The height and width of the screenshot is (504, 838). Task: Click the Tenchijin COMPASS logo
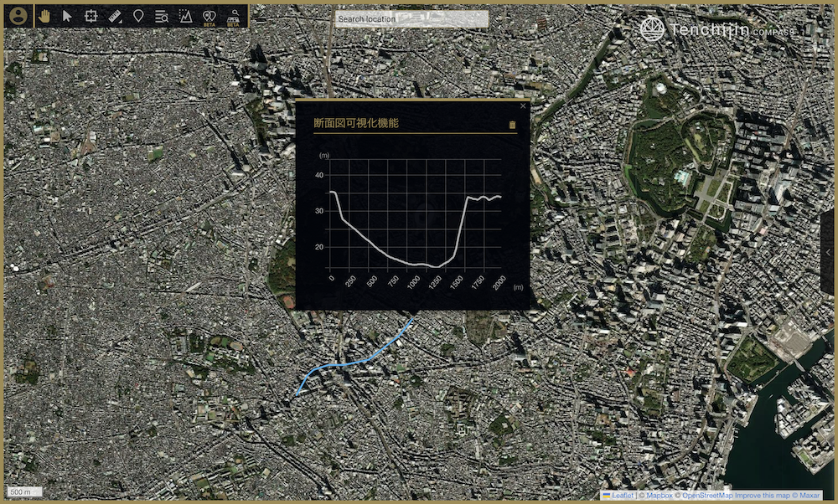point(718,29)
